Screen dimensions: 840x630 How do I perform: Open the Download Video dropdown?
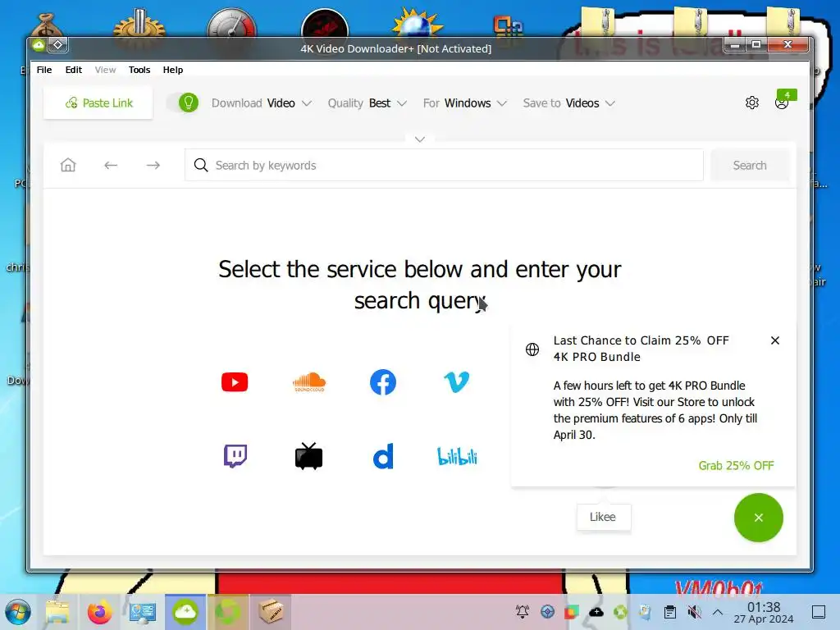(262, 103)
